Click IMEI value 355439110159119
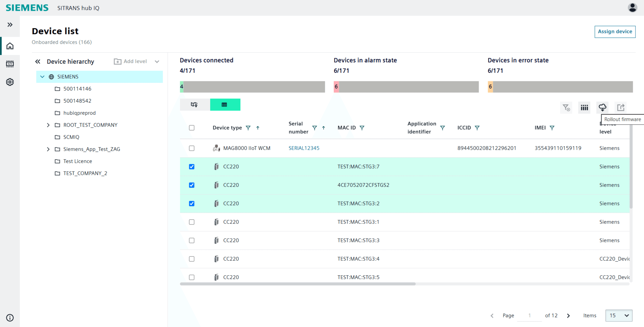Screen dimensions: 644x327 [558, 148]
